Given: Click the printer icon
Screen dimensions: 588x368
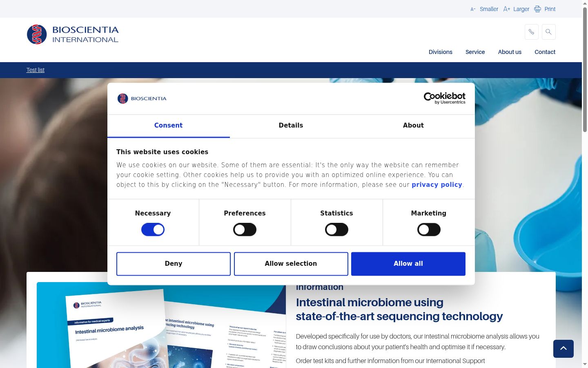Looking at the screenshot, I should pyautogui.click(x=537, y=9).
